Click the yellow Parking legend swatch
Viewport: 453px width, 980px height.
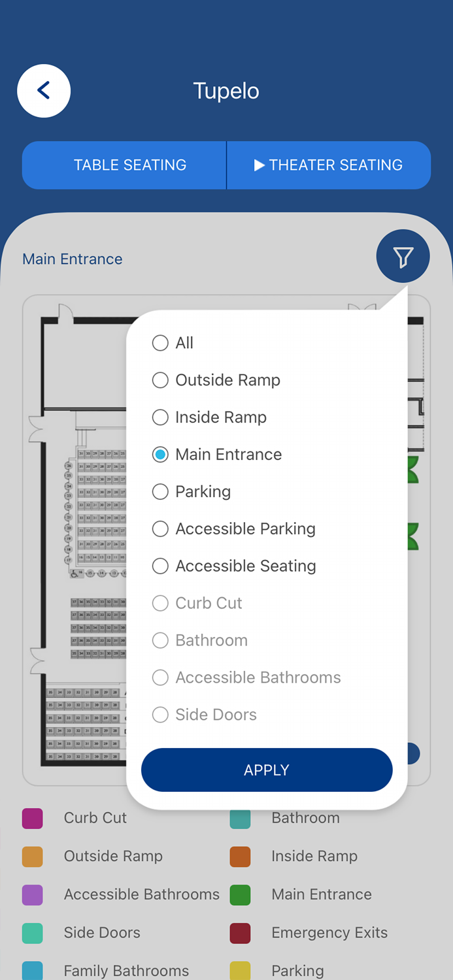tap(241, 972)
